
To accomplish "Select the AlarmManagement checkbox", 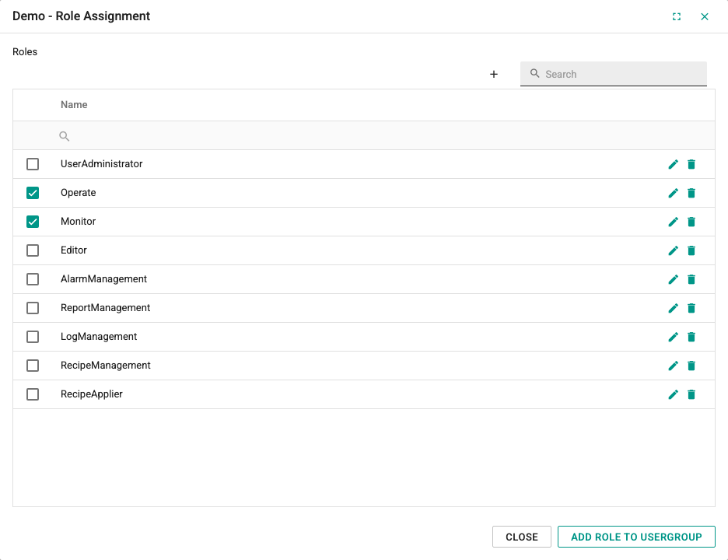I will click(x=33, y=279).
